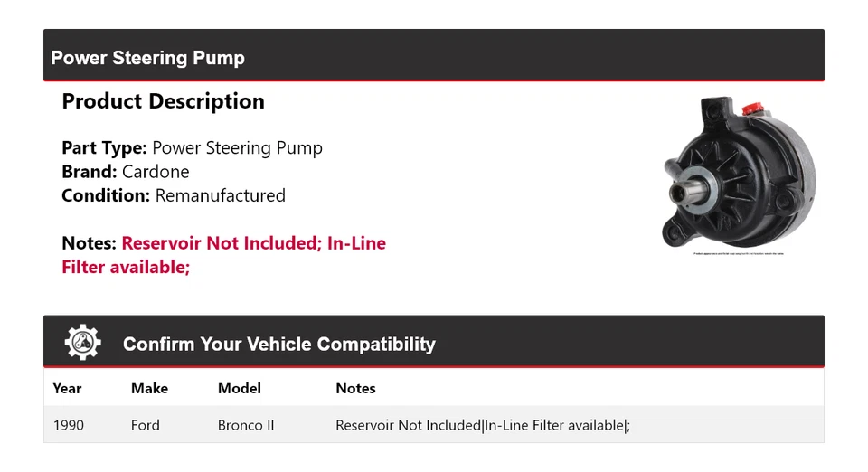
Task: Click the Year column header
Action: click(x=67, y=388)
